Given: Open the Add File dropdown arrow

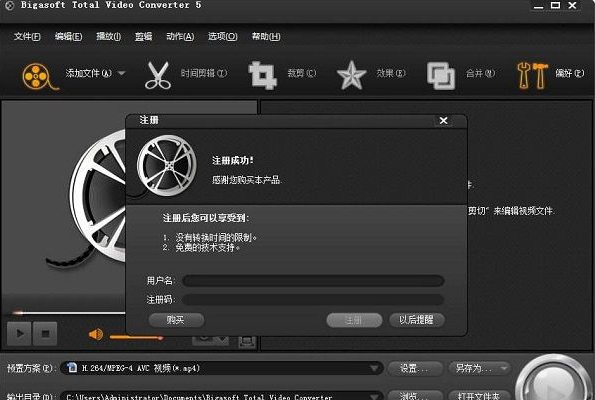Looking at the screenshot, I should coord(121,73).
